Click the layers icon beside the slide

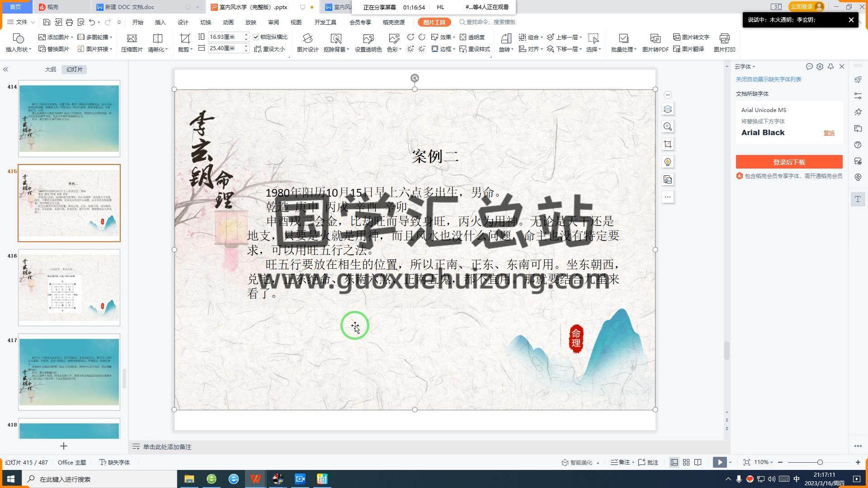[x=668, y=109]
